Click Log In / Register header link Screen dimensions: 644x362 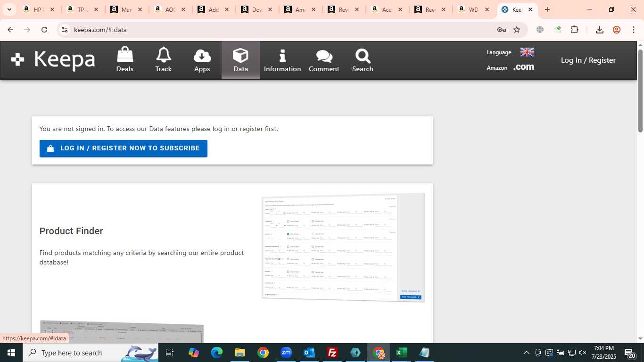[588, 60]
